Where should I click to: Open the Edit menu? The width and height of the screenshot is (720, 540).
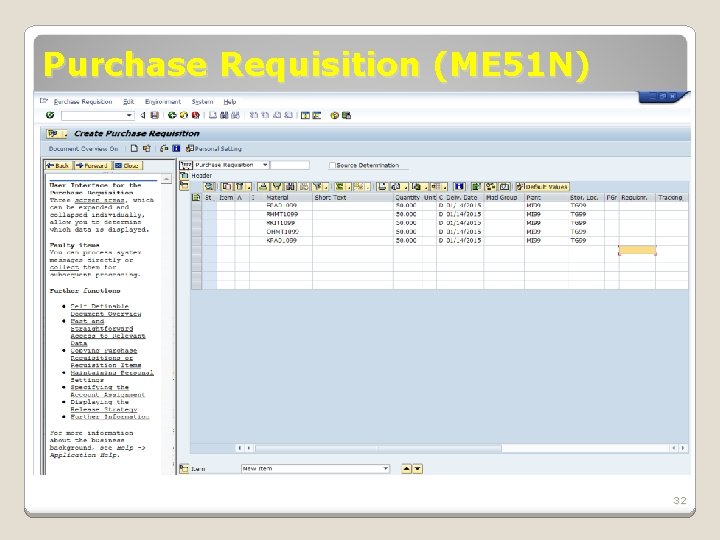pos(129,101)
